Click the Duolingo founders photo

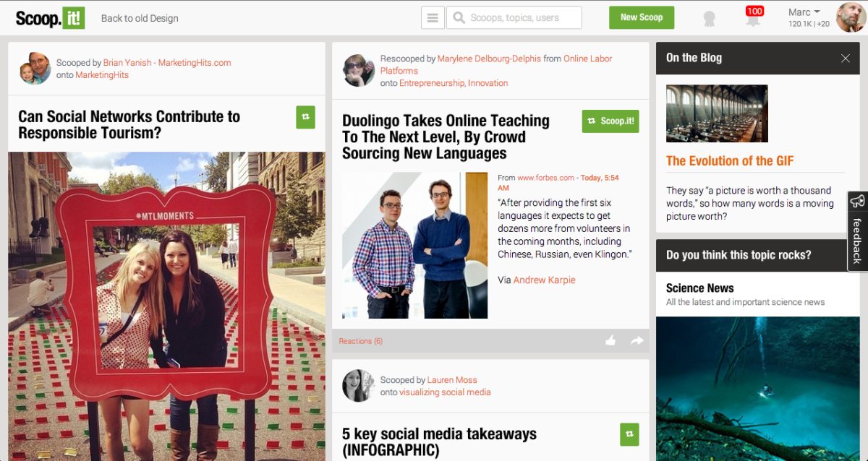click(x=414, y=245)
